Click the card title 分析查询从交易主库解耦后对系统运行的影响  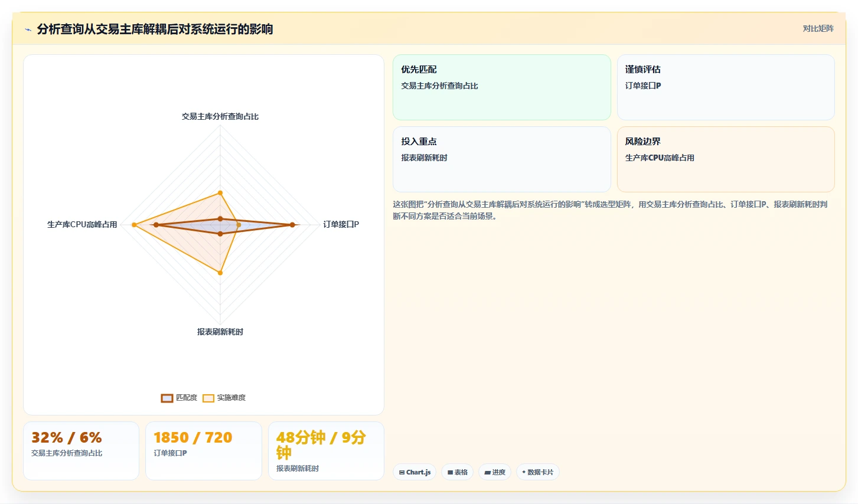click(x=155, y=30)
